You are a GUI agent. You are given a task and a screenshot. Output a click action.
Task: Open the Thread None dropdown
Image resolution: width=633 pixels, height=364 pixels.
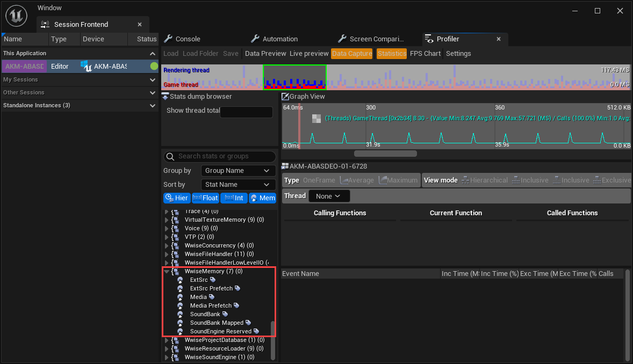[x=329, y=196]
